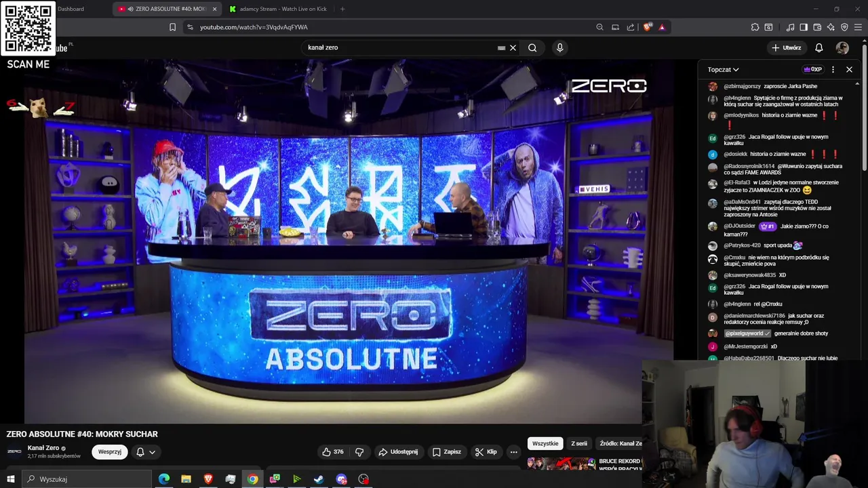Viewport: 868px width, 488px height.
Task: Create a clip with Klip button
Action: tap(486, 451)
